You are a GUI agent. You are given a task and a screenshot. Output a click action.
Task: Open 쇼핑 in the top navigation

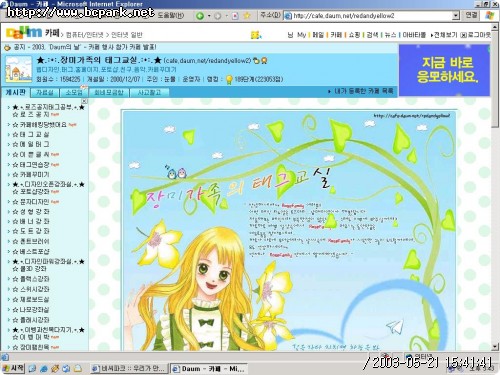coord(354,35)
